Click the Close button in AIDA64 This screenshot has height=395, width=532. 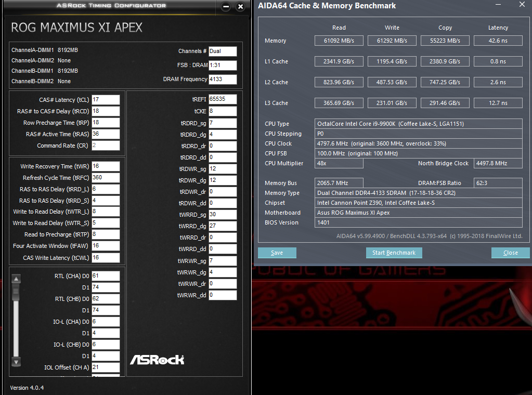[x=510, y=253]
